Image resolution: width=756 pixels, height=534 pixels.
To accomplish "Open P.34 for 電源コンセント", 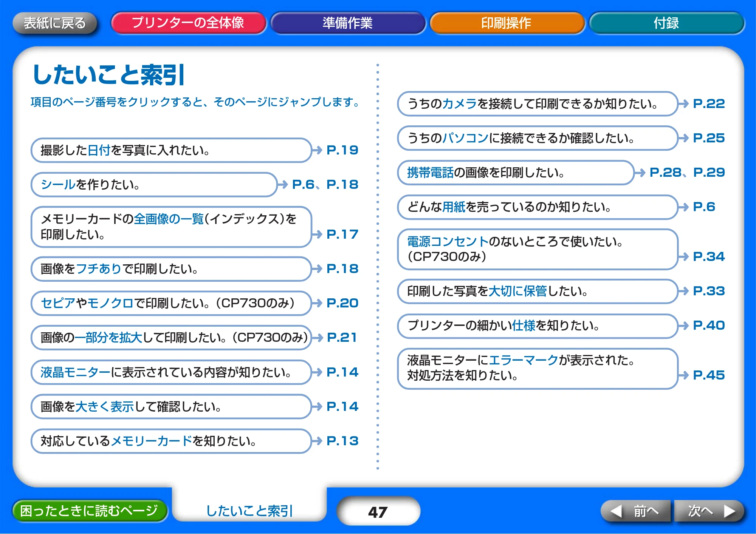I will click(x=709, y=256).
